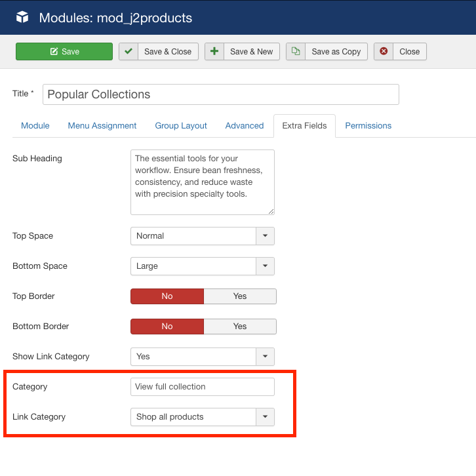Image resolution: width=476 pixels, height=476 pixels.
Task: Open the Menu Assignment tab
Action: tap(102, 126)
